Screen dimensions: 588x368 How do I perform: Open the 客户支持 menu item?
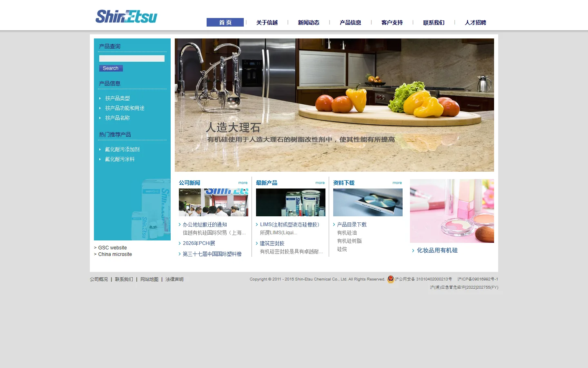pos(392,22)
